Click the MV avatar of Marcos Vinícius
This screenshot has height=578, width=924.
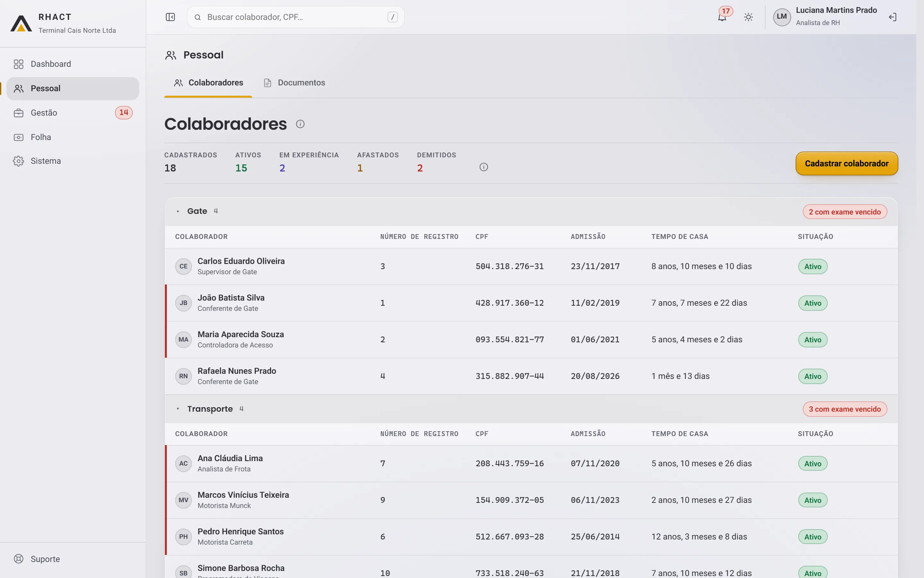[183, 500]
